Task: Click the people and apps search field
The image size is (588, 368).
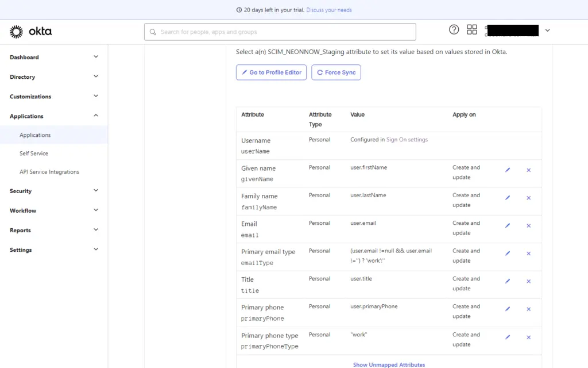Action: [280, 32]
